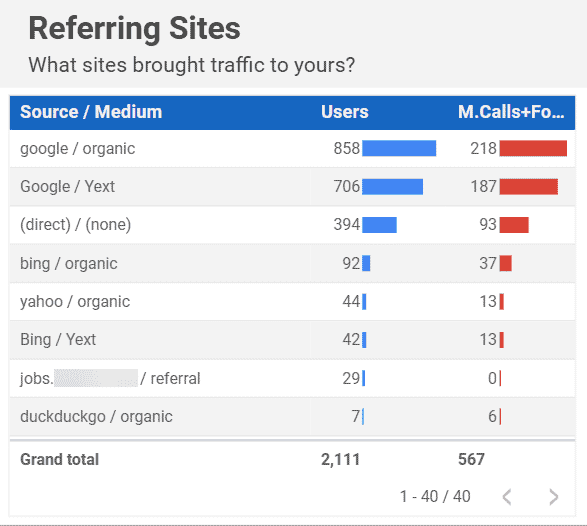Click the Referring Sites title
Image resolution: width=587 pixels, height=526 pixels.
(135, 28)
